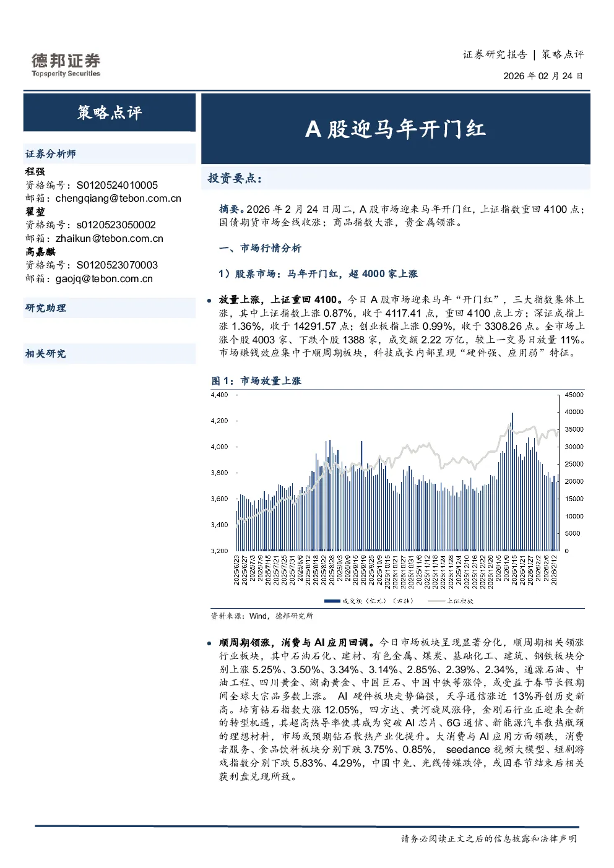Click the 20000 right axis label
This screenshot has width=614, height=868.
click(x=574, y=481)
